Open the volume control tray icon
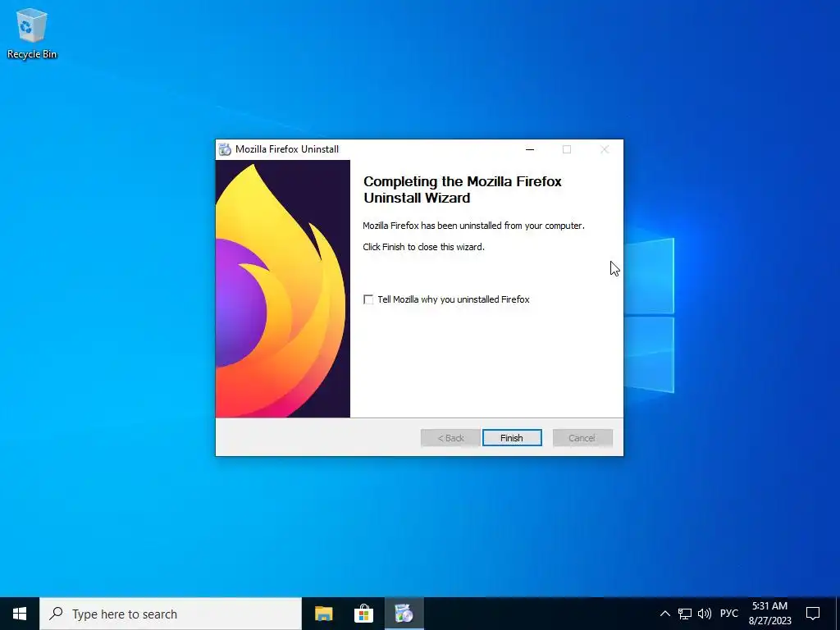Screen dimensions: 840x630 [705, 614]
